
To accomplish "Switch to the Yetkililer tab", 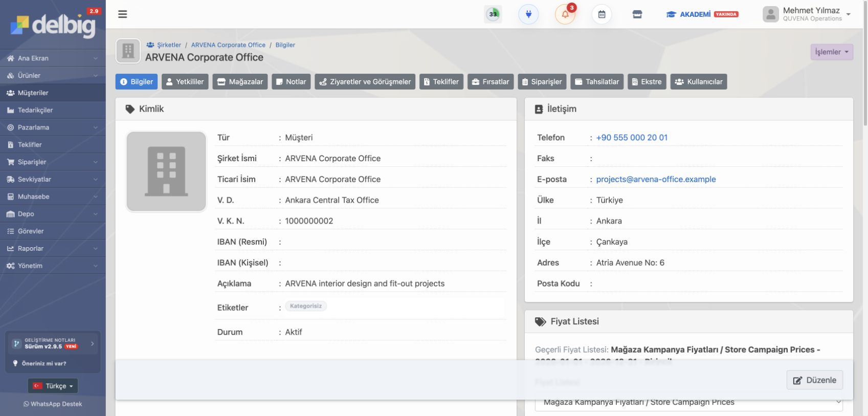I will 185,82.
